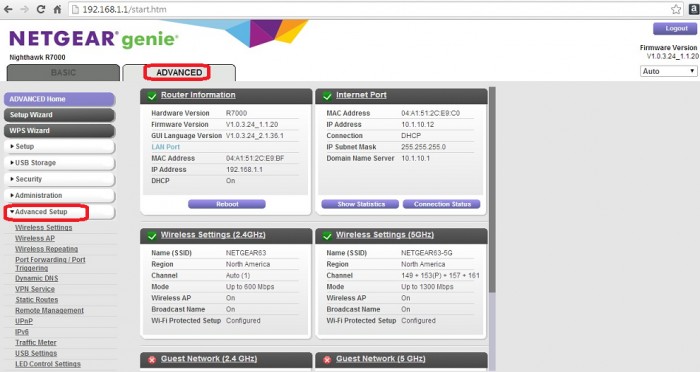Switch to the BASIC tab
Screen dimensions: 700x372
[x=63, y=72]
